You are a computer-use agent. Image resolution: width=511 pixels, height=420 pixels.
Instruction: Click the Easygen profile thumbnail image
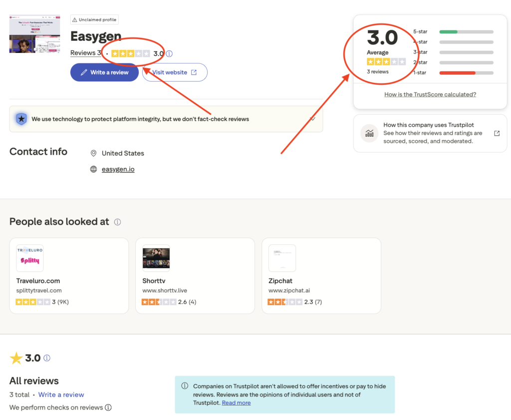tap(34, 34)
